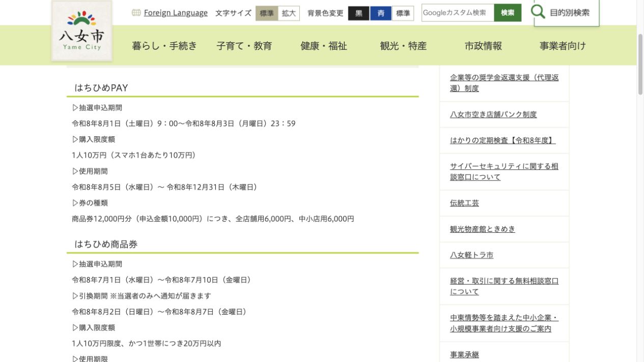Open 中東情勢等を踏まえた中小企業・小規模事業者向け支援のご案内 link
Image resolution: width=644 pixels, height=362 pixels.
(x=504, y=323)
